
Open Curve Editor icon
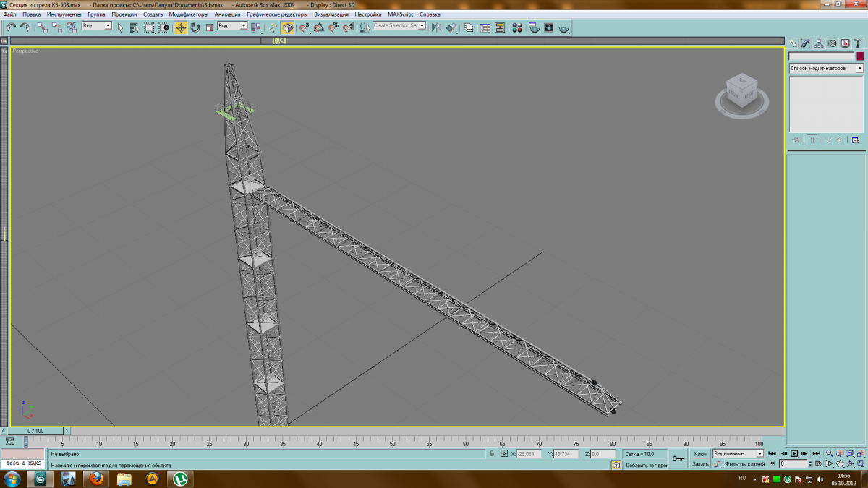pyautogui.click(x=485, y=27)
